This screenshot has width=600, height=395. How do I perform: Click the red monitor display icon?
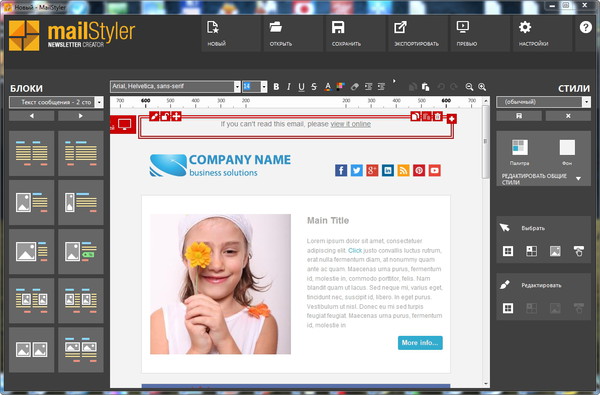tap(124, 124)
